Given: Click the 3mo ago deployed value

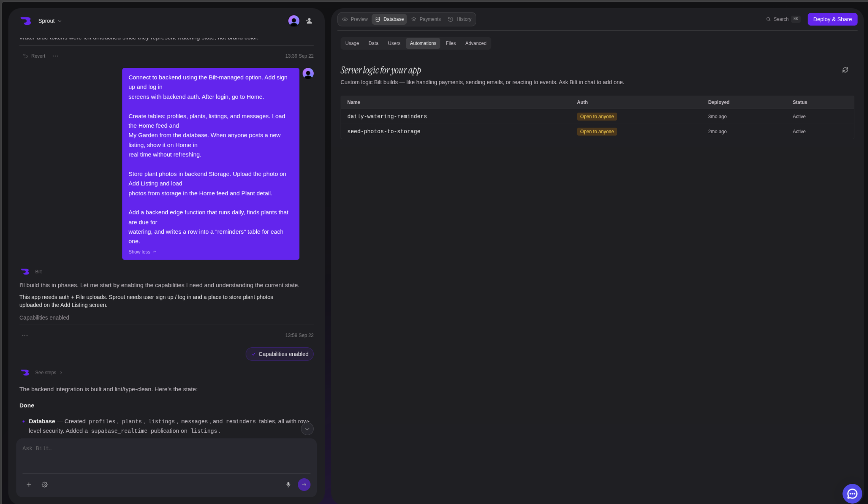Looking at the screenshot, I should [717, 117].
